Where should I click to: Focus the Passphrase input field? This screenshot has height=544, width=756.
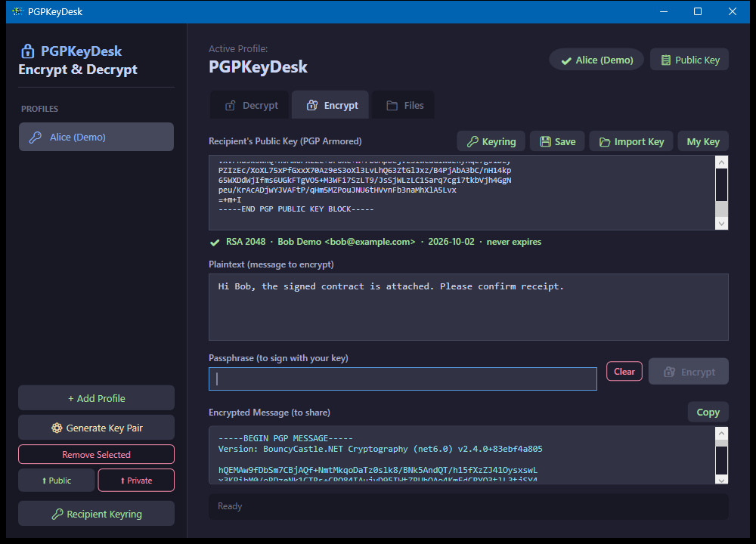coord(403,379)
